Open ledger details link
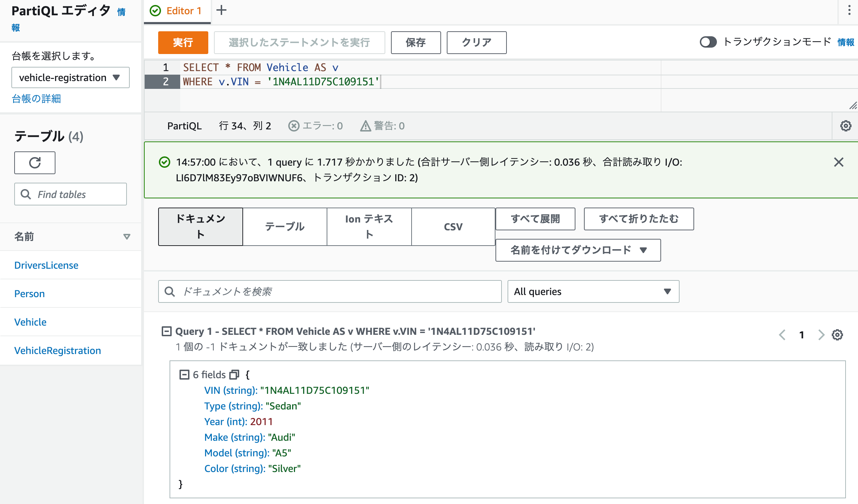This screenshot has height=504, width=858. (36, 99)
